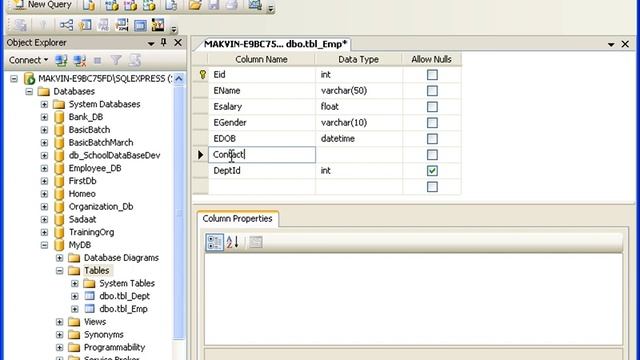Viewport: 640px width, 360px height.
Task: Open a Database Engine Query from the toolbar
Action: [89, 5]
